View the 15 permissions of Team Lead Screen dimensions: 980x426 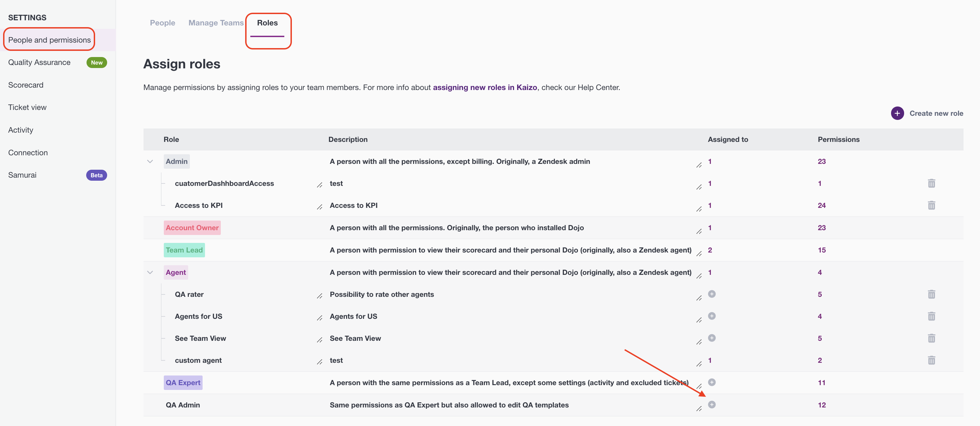point(821,250)
